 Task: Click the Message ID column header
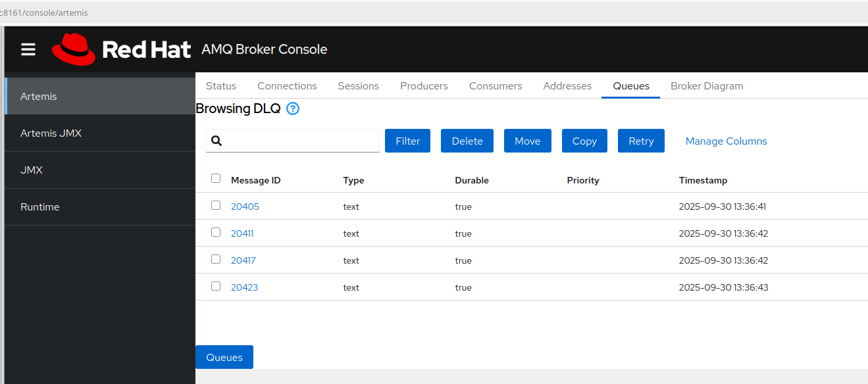[x=256, y=180]
